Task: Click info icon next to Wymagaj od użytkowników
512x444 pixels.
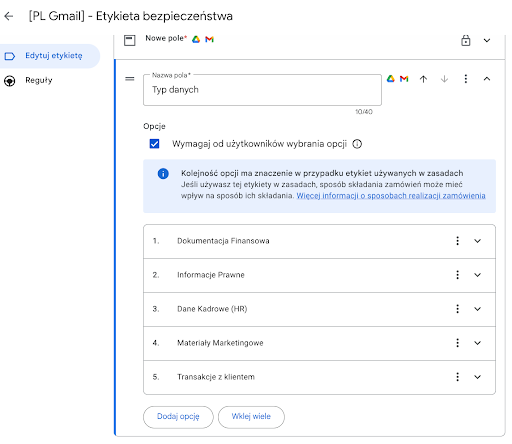Action: 357,144
